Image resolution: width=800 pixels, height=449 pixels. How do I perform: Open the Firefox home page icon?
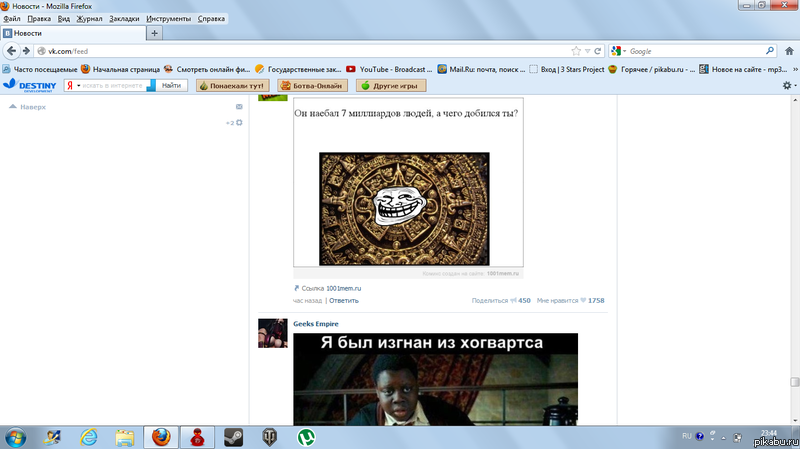(789, 51)
